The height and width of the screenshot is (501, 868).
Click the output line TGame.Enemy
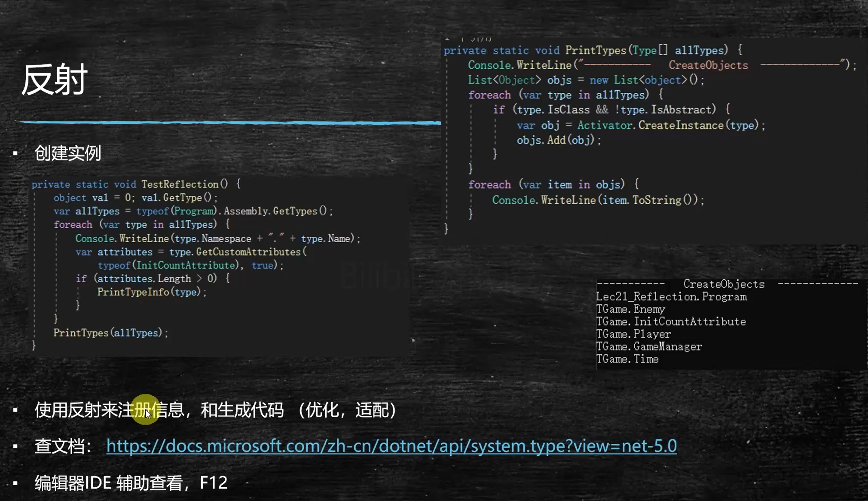tap(631, 309)
